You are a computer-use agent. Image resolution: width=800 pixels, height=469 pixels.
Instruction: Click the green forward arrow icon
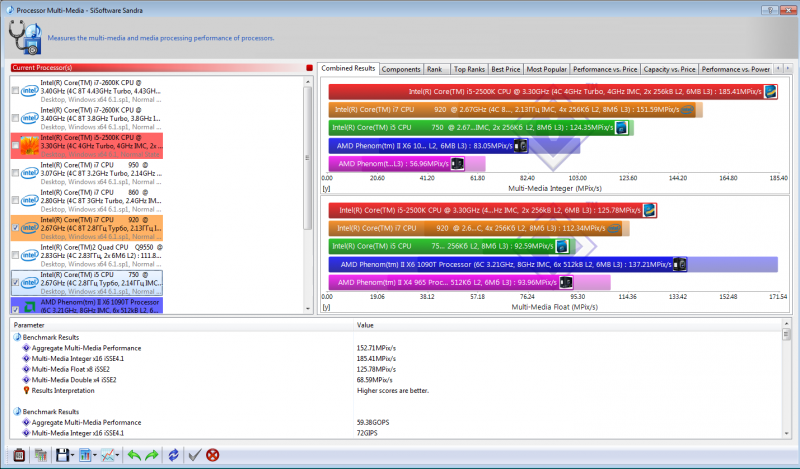(x=152, y=455)
